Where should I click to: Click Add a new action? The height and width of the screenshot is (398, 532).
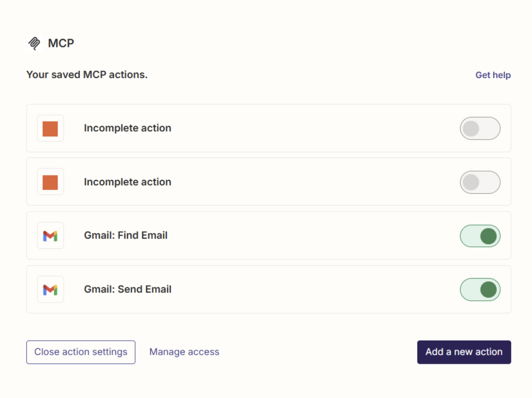[x=464, y=352]
